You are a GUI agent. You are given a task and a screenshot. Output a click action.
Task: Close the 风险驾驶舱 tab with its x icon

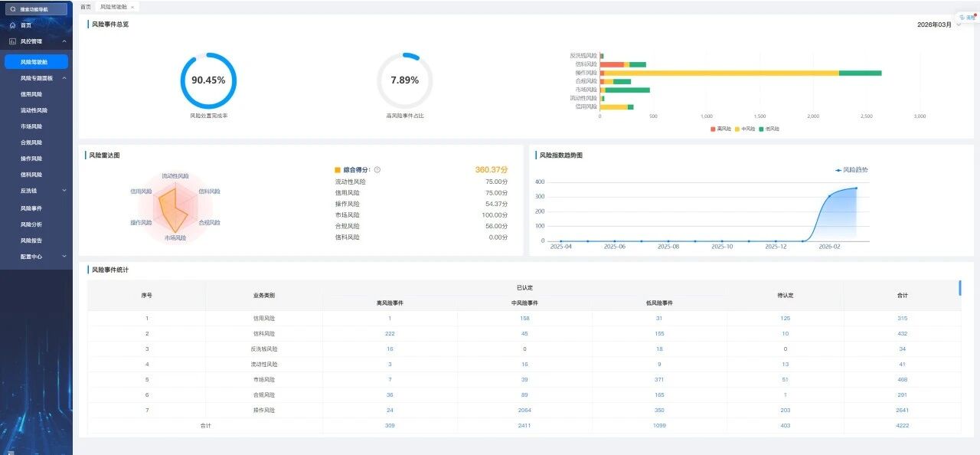[x=132, y=6]
